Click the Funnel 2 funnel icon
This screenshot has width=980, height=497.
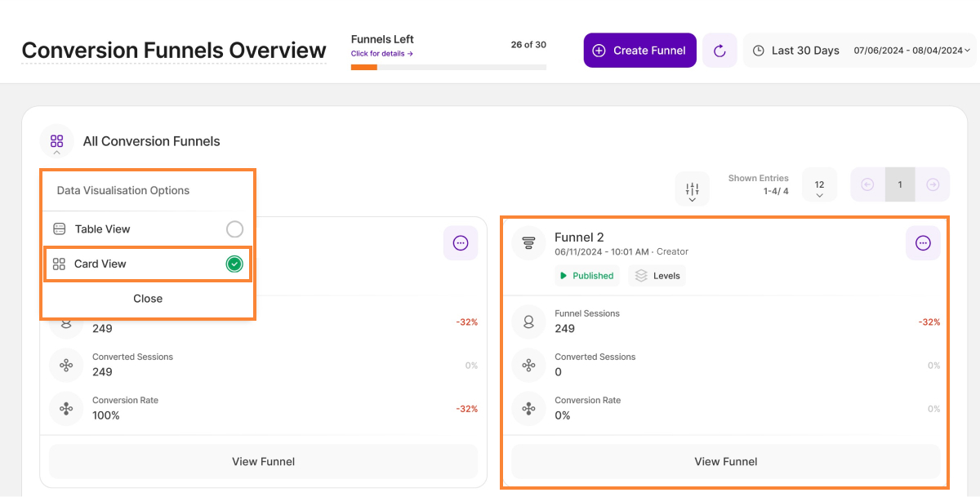pyautogui.click(x=528, y=243)
